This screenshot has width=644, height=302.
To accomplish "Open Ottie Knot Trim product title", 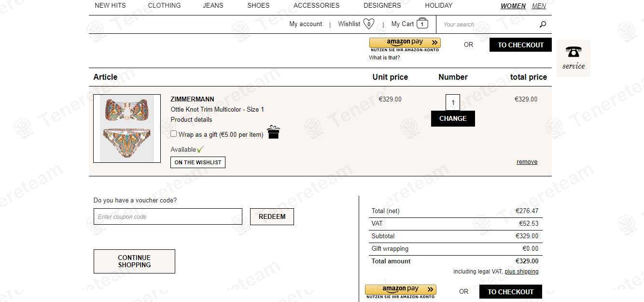I will pos(217,109).
